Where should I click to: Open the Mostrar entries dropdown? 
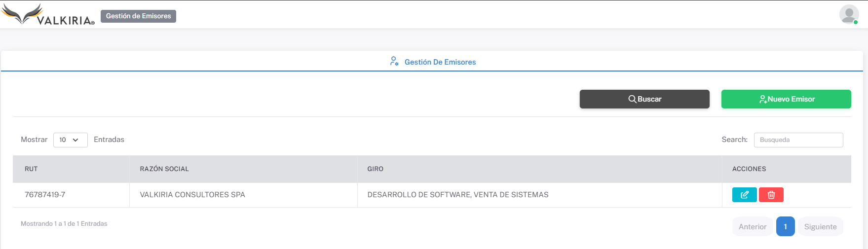coord(70,140)
